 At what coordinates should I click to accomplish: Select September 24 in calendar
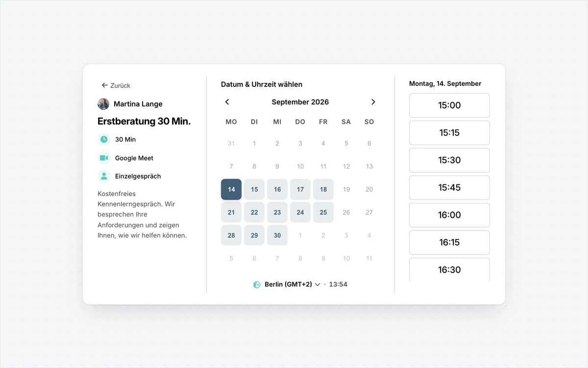300,212
